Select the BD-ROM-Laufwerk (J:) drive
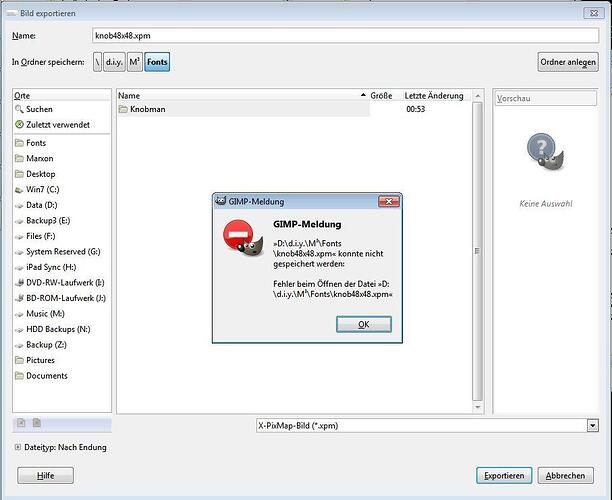 click(60, 298)
